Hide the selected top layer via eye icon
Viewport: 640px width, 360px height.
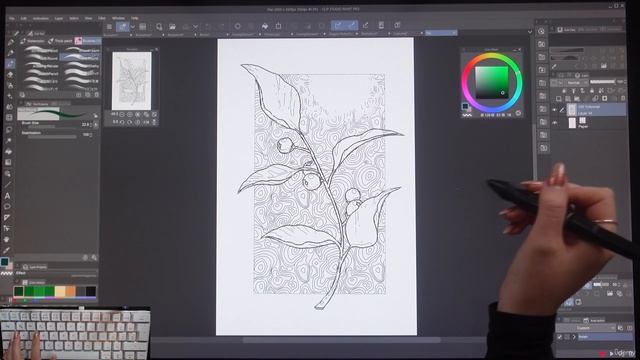pyautogui.click(x=554, y=109)
